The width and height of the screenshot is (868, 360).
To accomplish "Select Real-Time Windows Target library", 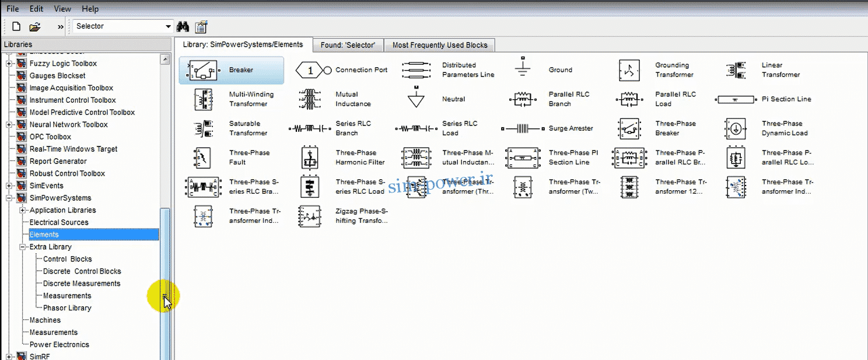I will click(x=73, y=149).
